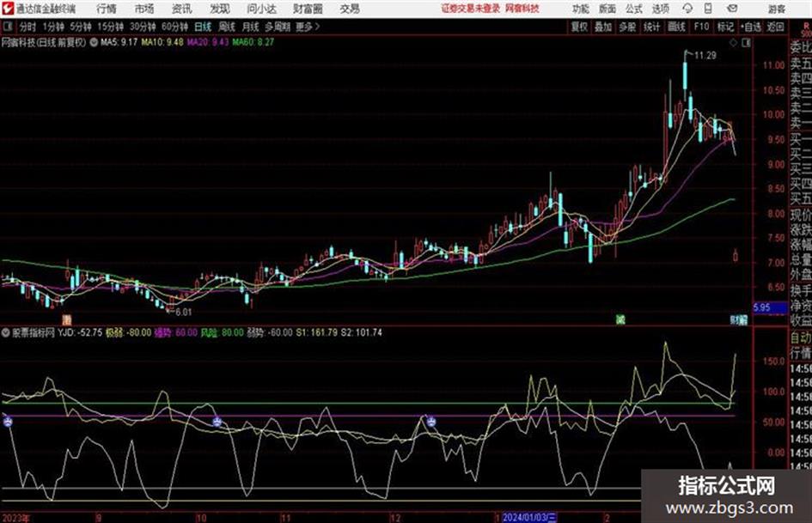Open the 资讯 menu
The image size is (812, 523).
tap(182, 9)
